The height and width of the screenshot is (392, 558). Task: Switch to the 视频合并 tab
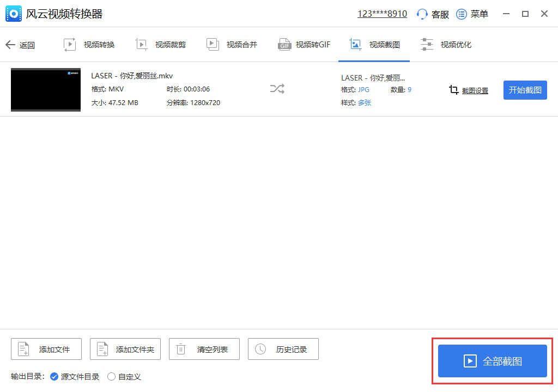click(232, 45)
